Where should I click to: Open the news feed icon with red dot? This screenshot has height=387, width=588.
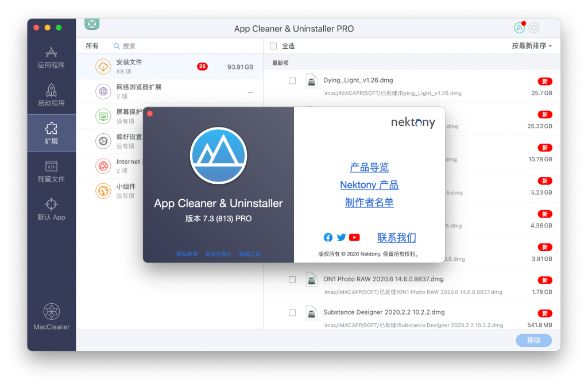(519, 28)
